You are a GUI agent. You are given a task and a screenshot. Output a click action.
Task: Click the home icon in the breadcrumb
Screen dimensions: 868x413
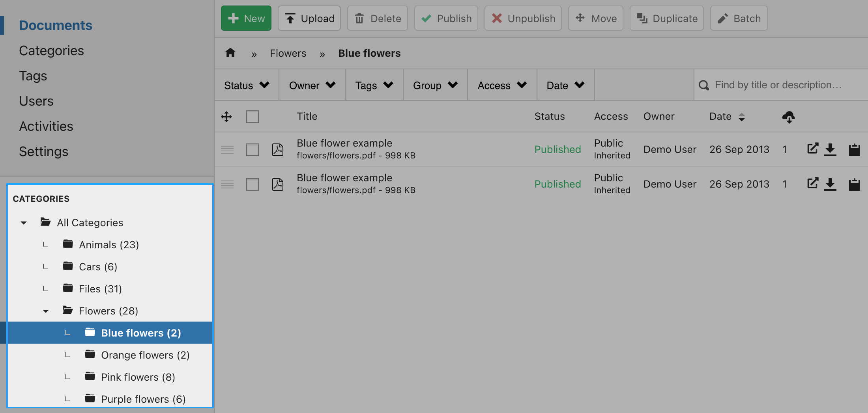click(x=230, y=52)
